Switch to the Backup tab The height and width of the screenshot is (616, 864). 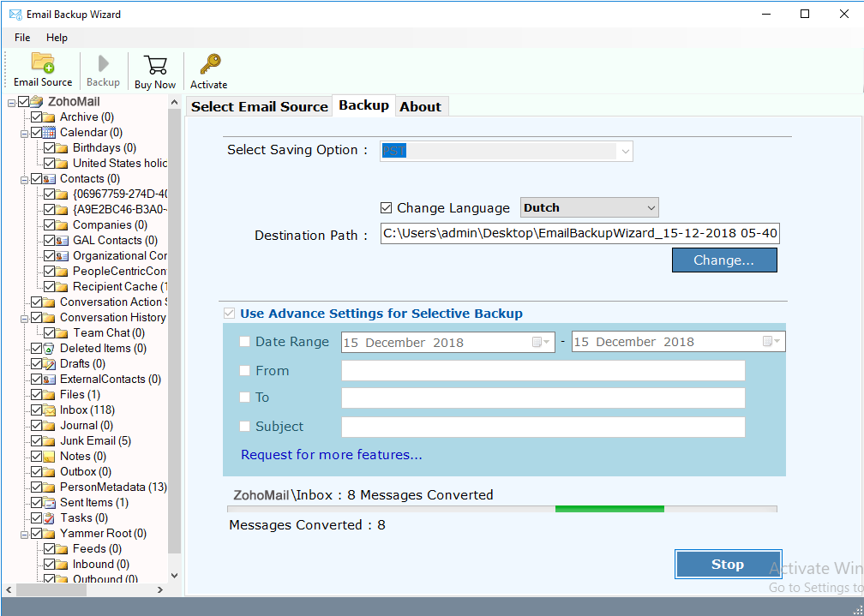point(363,105)
